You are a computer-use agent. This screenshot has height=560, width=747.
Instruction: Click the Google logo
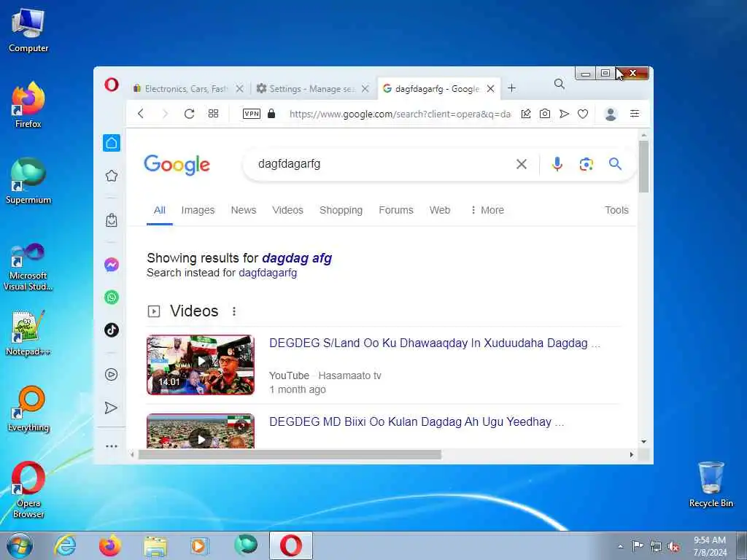tap(177, 165)
